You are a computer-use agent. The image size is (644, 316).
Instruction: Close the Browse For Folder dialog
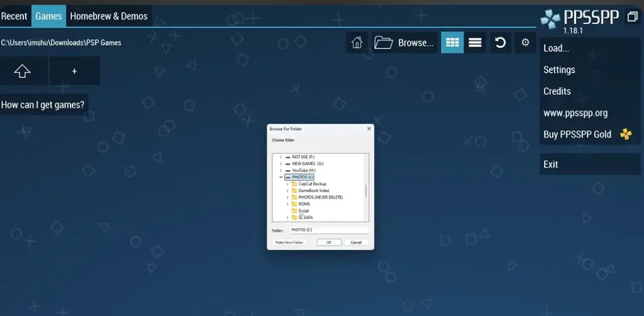369,129
